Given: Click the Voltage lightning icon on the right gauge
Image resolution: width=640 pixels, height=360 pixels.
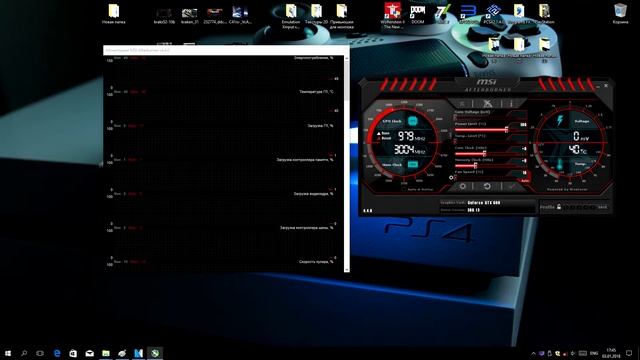Looking at the screenshot, I should (560, 120).
